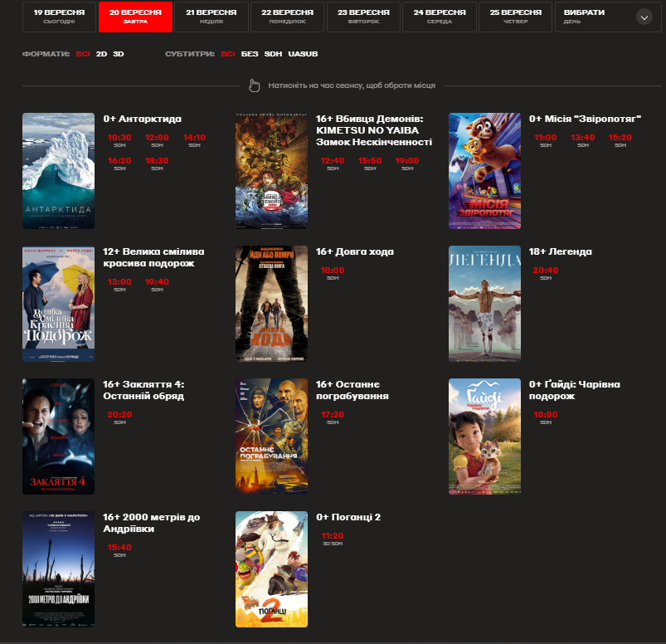
Task: Filter formats by 2D
Action: 101,54
